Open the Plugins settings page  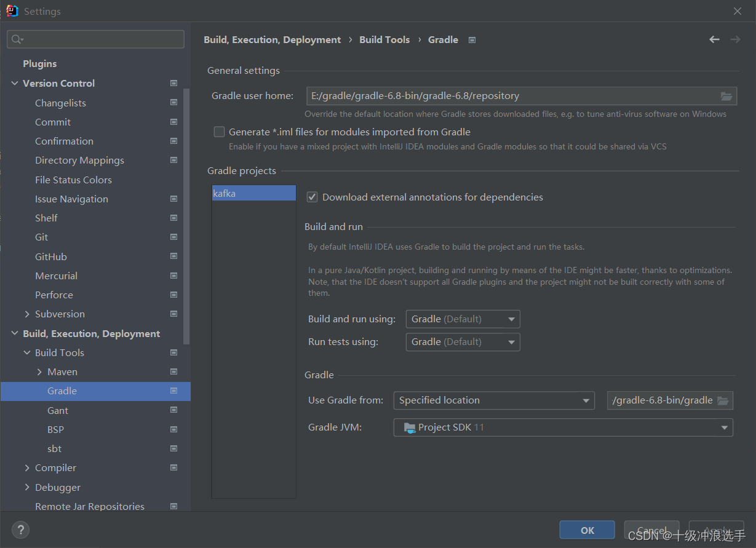pyautogui.click(x=40, y=64)
